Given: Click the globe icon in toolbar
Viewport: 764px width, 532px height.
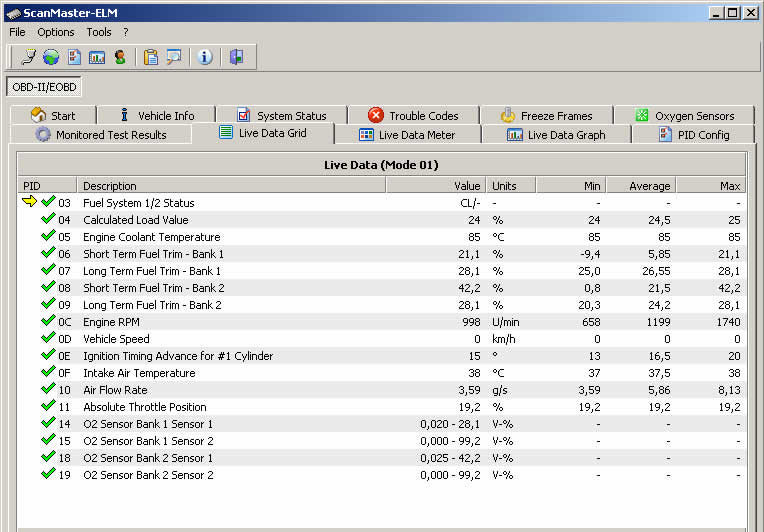Looking at the screenshot, I should (x=51, y=57).
